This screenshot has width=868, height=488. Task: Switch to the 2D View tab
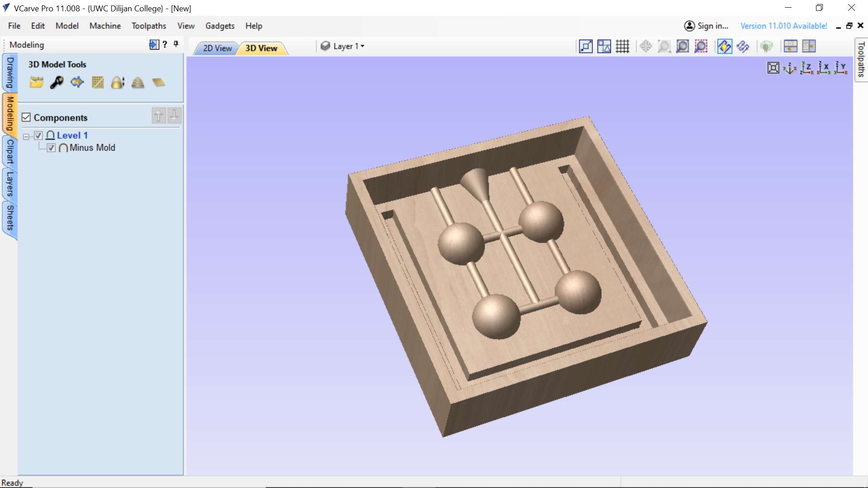(217, 48)
